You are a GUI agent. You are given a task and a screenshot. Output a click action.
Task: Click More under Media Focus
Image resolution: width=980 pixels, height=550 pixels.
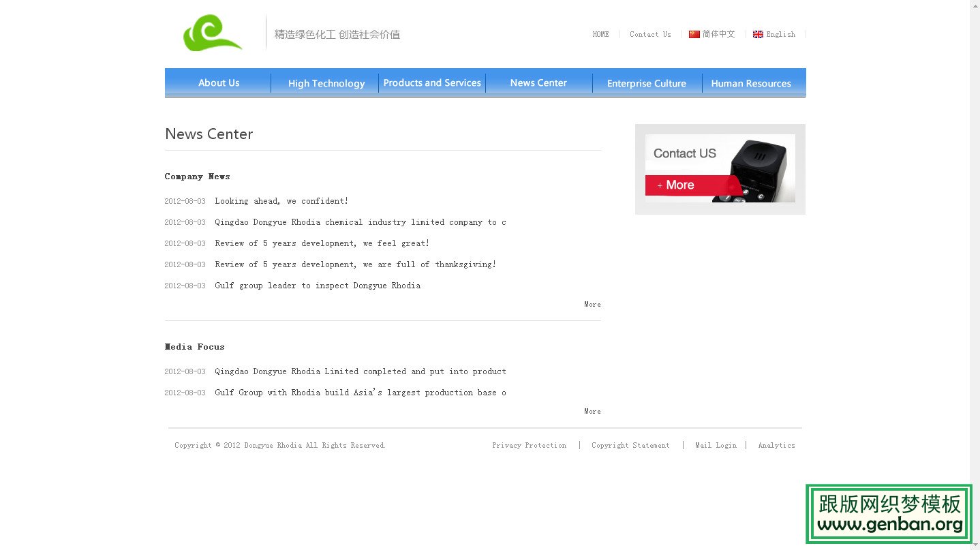pos(592,411)
